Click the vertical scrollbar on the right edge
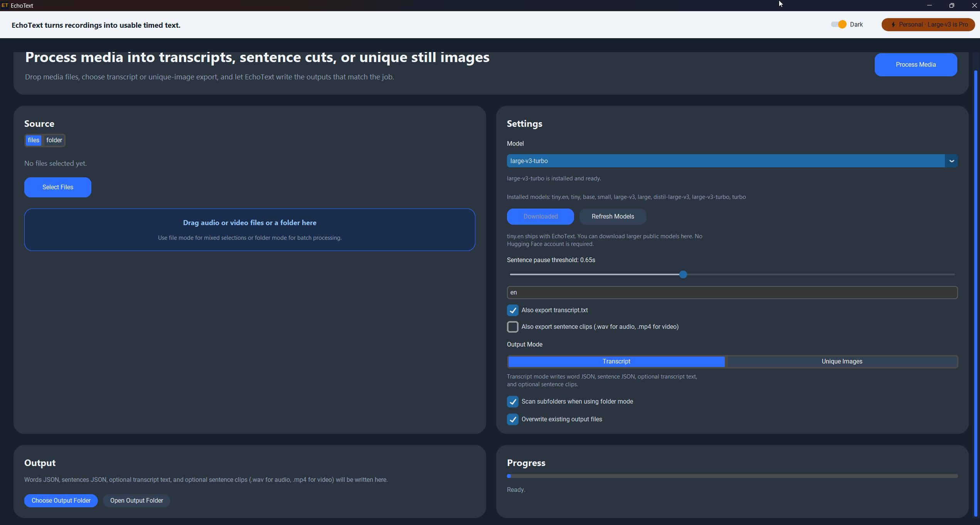Image resolution: width=980 pixels, height=525 pixels. tap(975, 293)
